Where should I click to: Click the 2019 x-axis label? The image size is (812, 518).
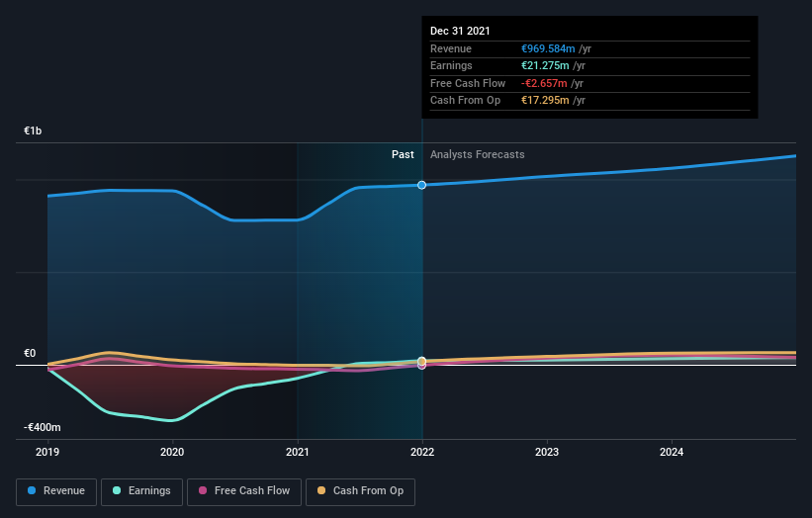[x=47, y=453]
